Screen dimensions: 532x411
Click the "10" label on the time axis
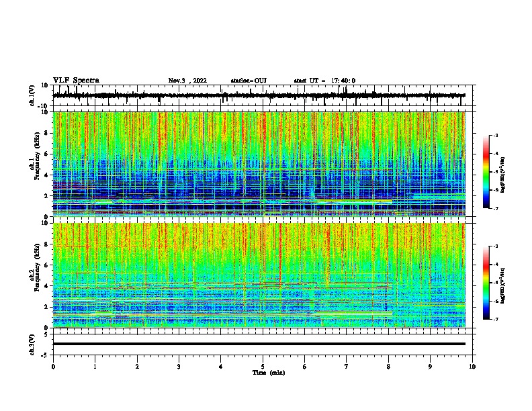tap(472, 367)
